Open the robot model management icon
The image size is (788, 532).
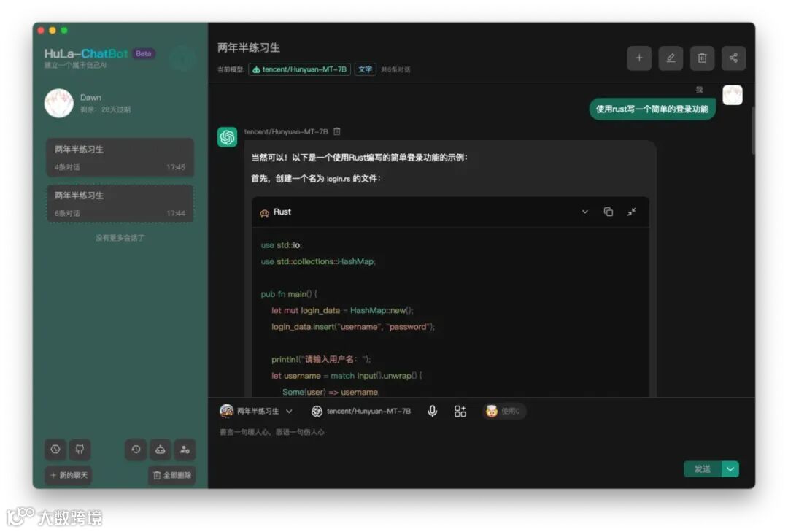[x=161, y=450]
